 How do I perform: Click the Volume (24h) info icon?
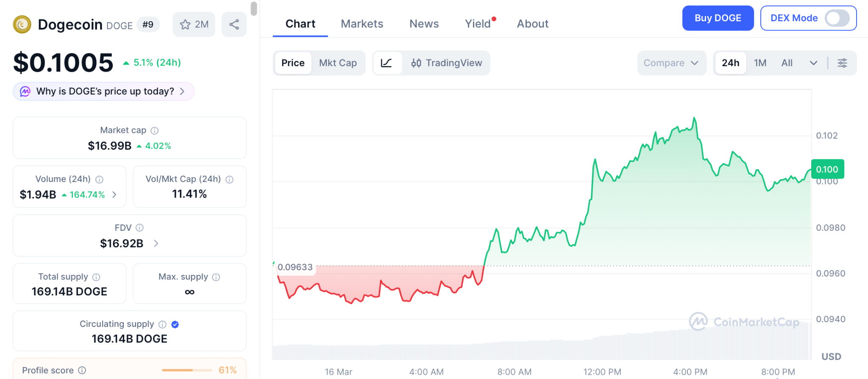pos(99,180)
